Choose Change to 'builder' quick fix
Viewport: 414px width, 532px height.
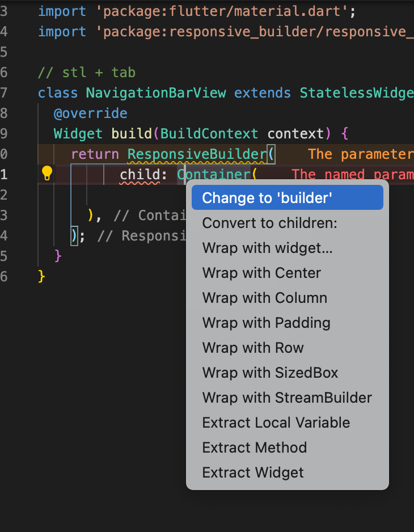coord(288,198)
